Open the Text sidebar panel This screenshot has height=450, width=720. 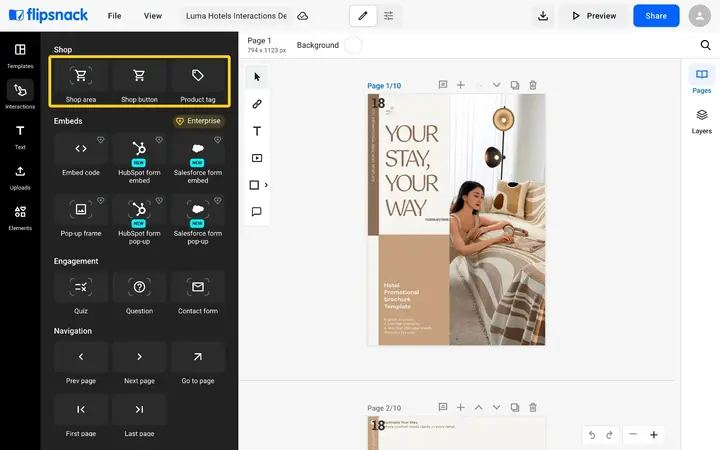20,137
